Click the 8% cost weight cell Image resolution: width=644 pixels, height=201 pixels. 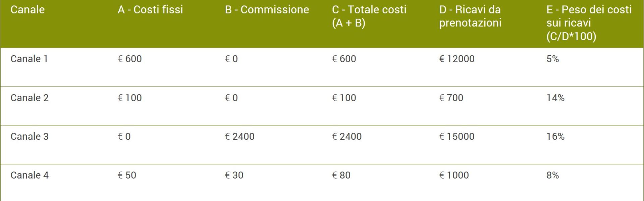[552, 175]
